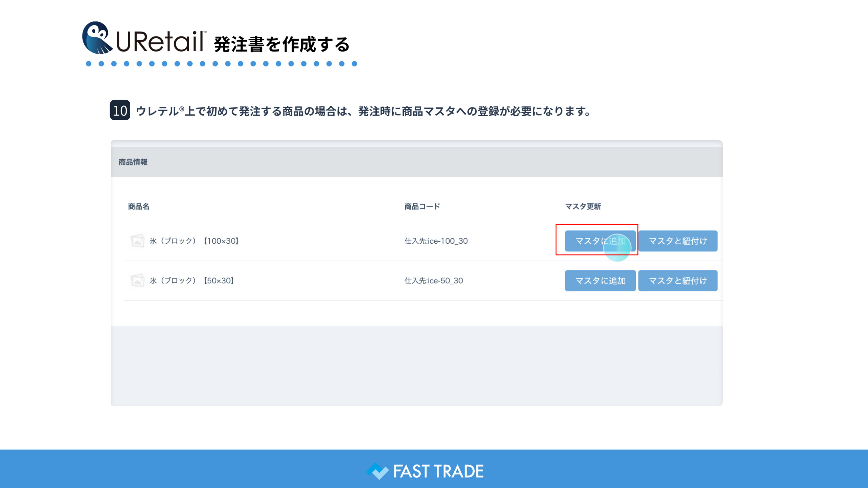Screen dimensions: 868x488
Task: Select product name 氷（ブロック）【100×30】
Action: point(195,241)
